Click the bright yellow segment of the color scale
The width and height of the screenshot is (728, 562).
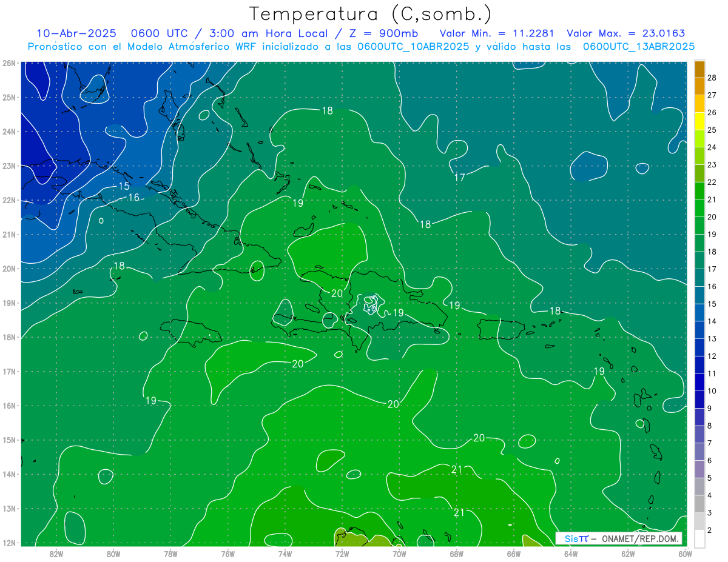click(699, 121)
